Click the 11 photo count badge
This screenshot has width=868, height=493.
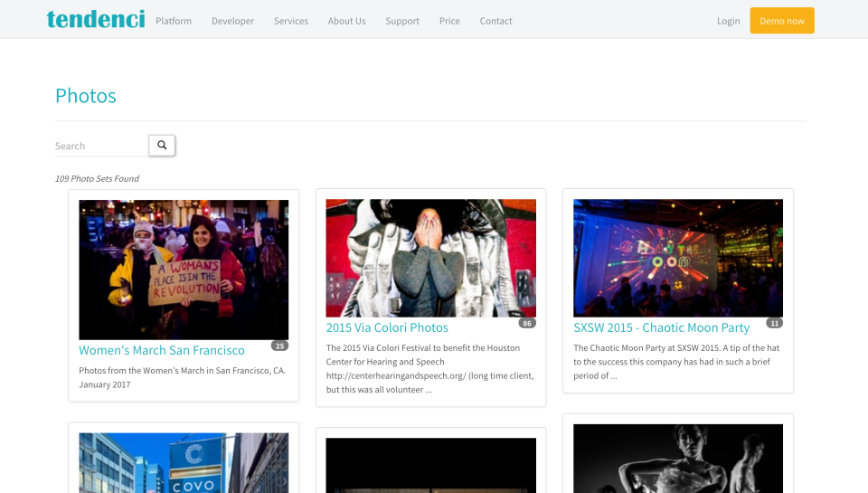775,323
